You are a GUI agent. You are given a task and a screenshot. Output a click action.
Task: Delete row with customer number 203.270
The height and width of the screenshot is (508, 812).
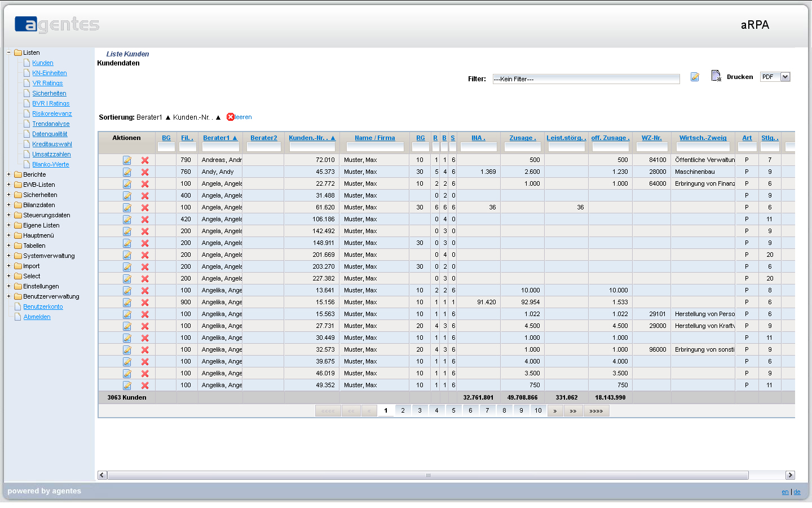[145, 267]
